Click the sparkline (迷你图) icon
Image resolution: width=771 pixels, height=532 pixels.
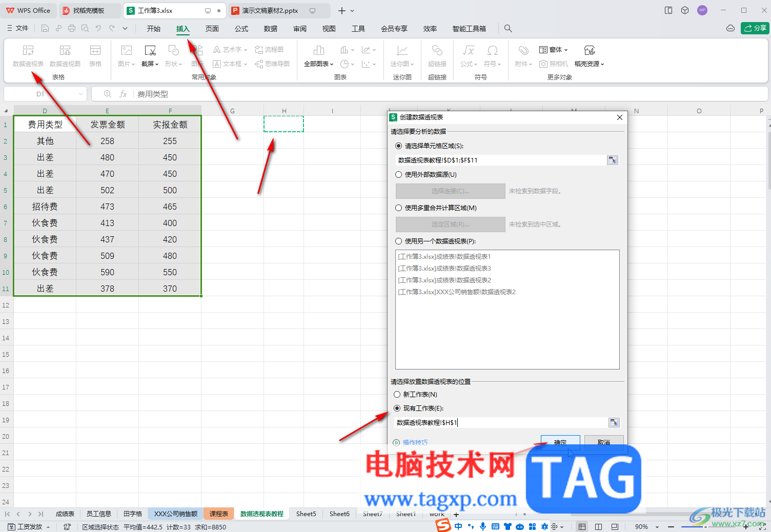point(402,55)
